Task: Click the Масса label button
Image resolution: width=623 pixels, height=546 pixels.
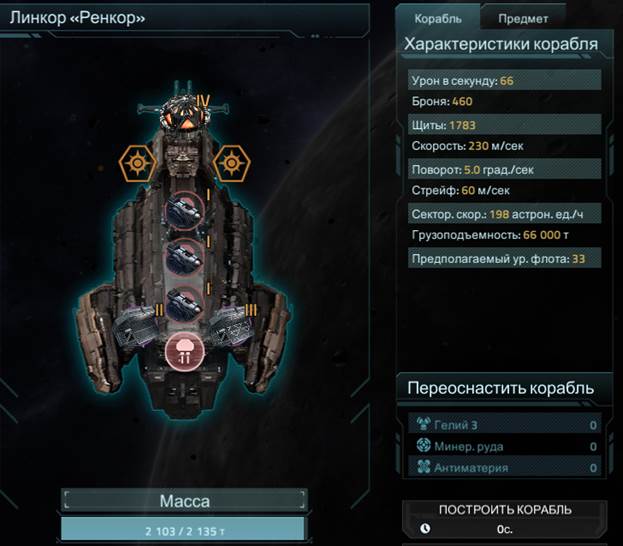Action: [185, 501]
